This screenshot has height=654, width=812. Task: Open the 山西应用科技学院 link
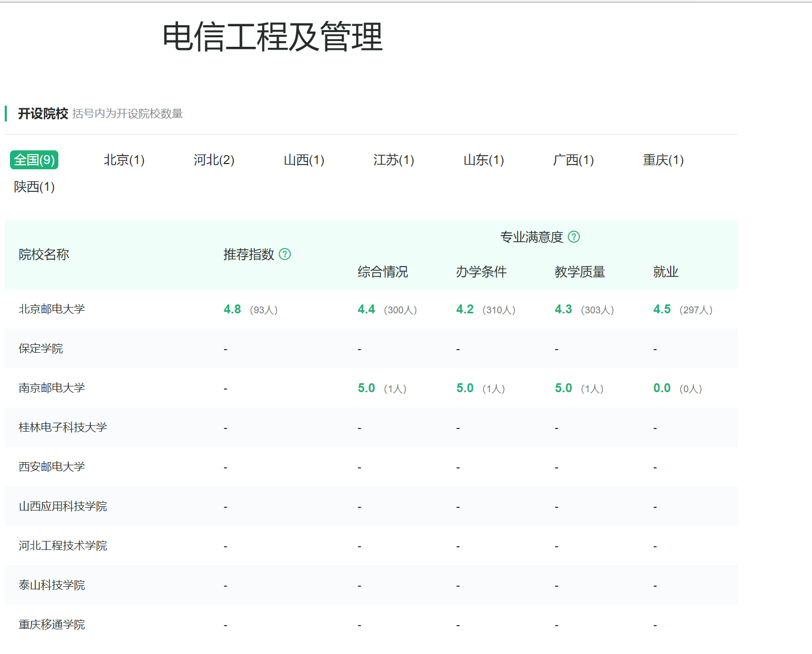click(x=63, y=506)
